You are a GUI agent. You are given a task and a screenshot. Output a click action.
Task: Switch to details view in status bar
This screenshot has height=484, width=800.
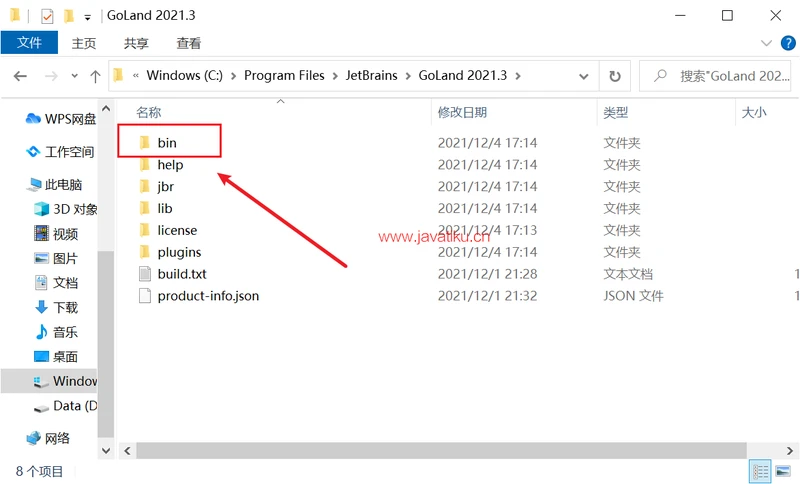point(760,471)
